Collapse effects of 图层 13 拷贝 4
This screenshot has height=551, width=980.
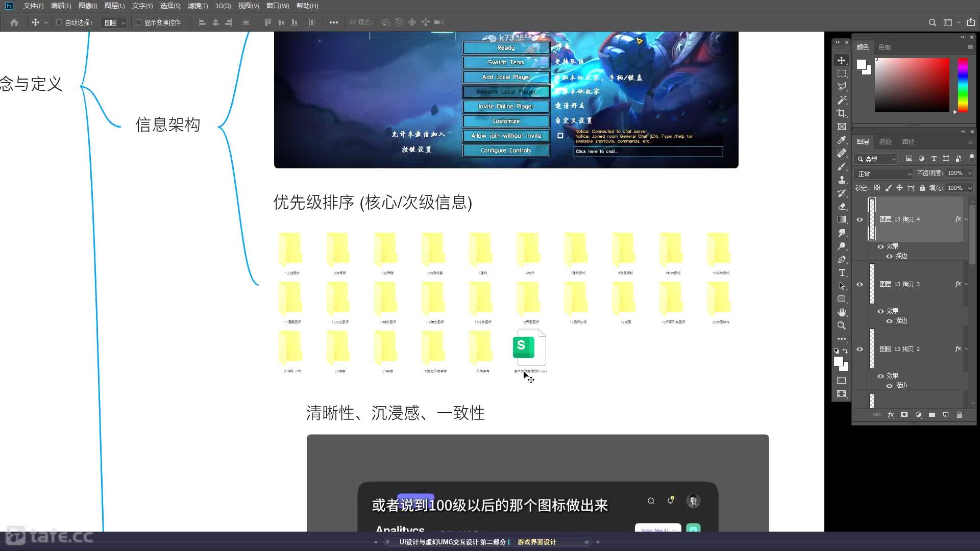(x=966, y=219)
